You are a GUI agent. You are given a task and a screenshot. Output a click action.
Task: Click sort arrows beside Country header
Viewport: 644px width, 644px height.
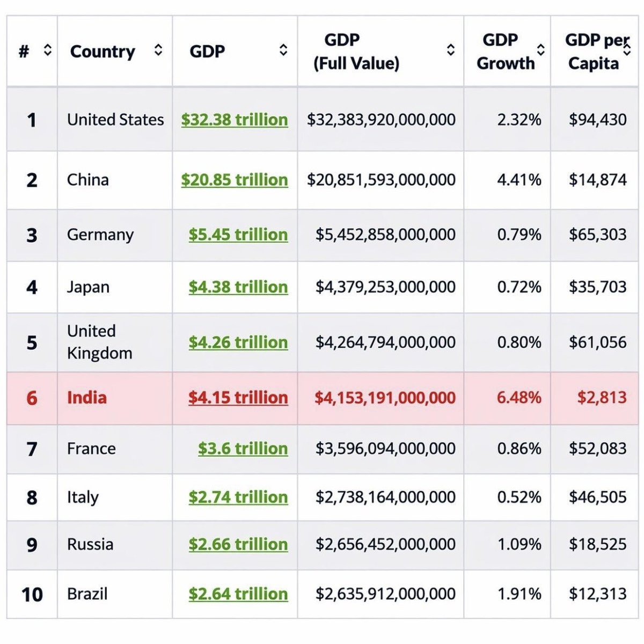pos(158,50)
